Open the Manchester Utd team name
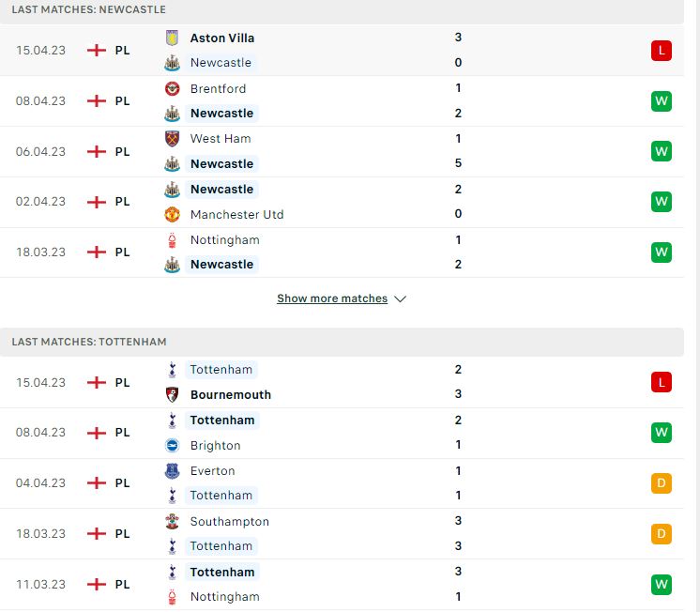 236,214
